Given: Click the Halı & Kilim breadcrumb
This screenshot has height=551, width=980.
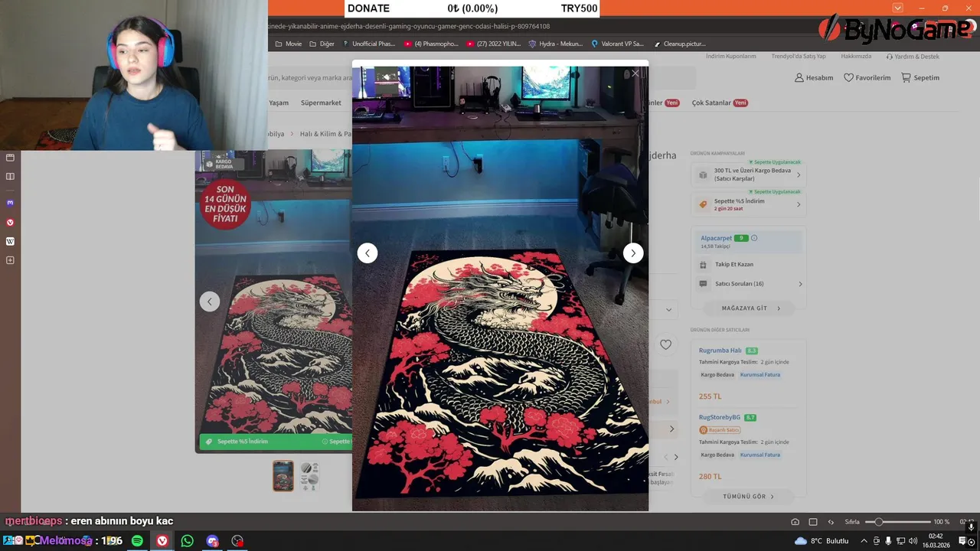Looking at the screenshot, I should pyautogui.click(x=325, y=134).
